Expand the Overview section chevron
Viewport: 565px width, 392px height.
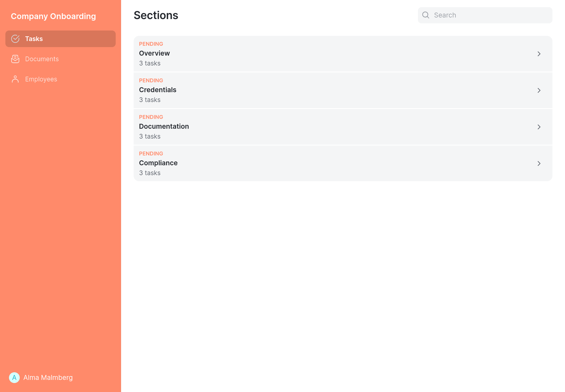539,54
